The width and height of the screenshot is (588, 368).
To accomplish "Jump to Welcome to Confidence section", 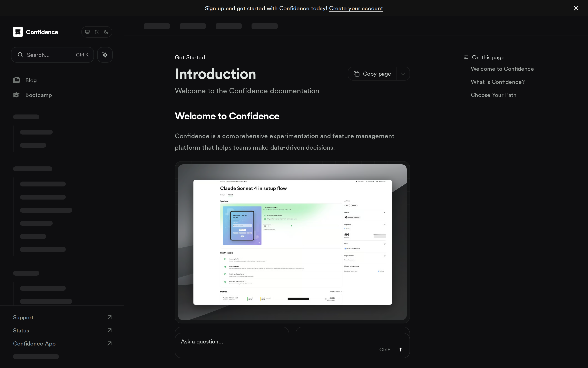I will (502, 69).
